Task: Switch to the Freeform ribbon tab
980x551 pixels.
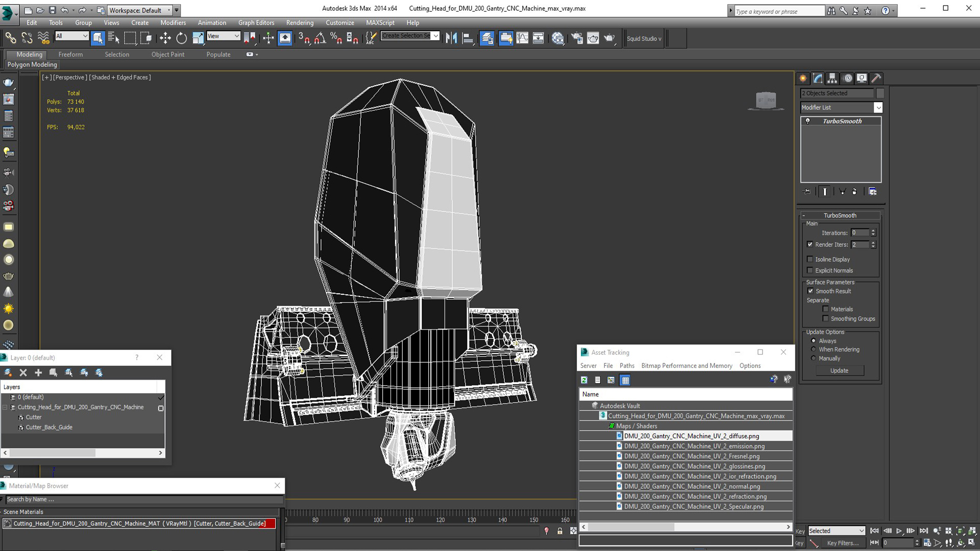Action: pyautogui.click(x=70, y=55)
